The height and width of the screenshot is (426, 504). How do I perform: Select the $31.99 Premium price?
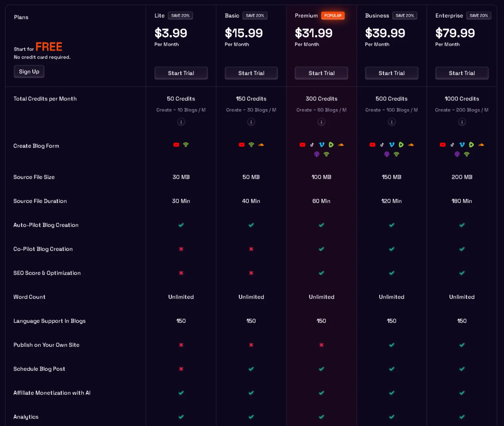point(314,33)
